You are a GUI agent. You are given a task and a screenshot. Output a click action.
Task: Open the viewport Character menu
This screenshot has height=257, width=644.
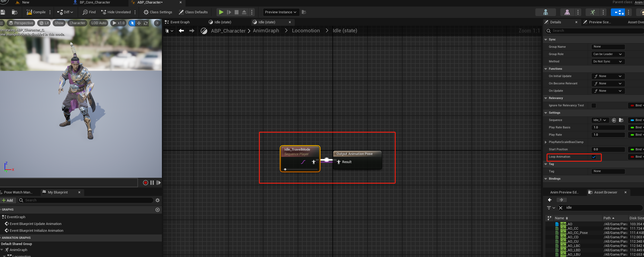coord(77,23)
